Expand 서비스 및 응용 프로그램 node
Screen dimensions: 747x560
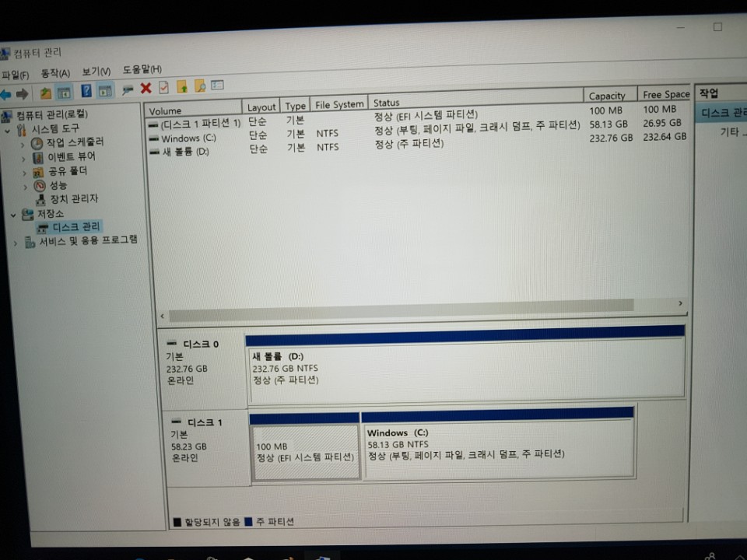16,243
